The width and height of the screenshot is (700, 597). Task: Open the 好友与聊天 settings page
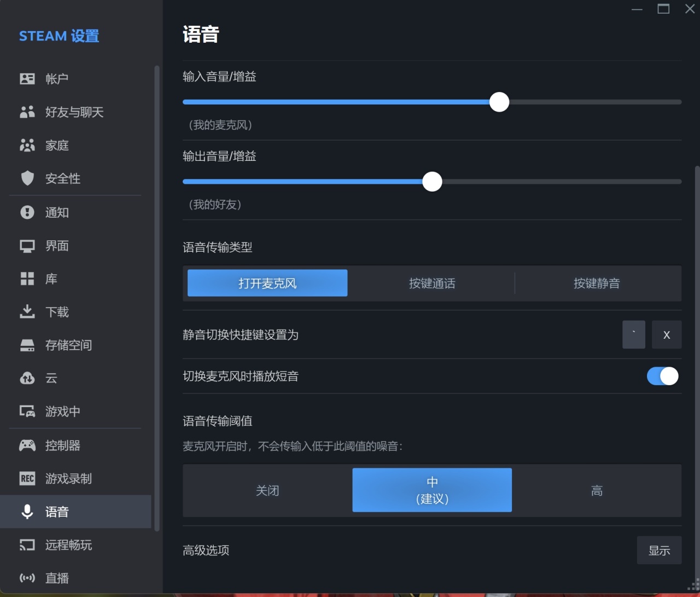[x=75, y=112]
